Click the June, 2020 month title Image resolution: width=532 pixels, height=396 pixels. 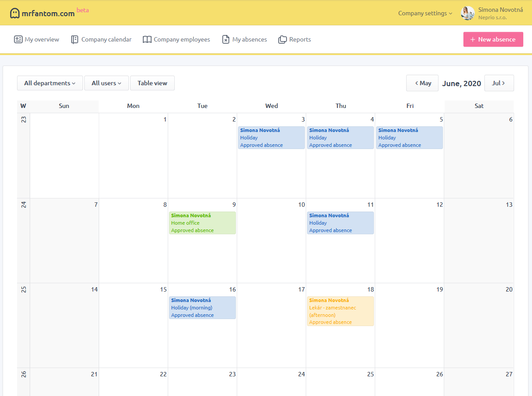point(462,83)
